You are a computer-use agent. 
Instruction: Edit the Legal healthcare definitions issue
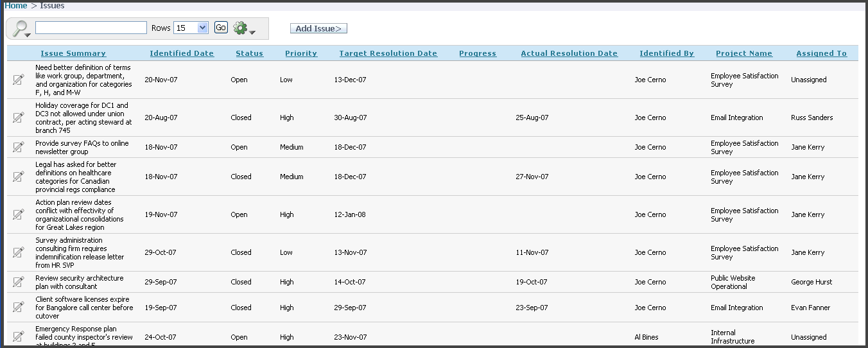[19, 177]
